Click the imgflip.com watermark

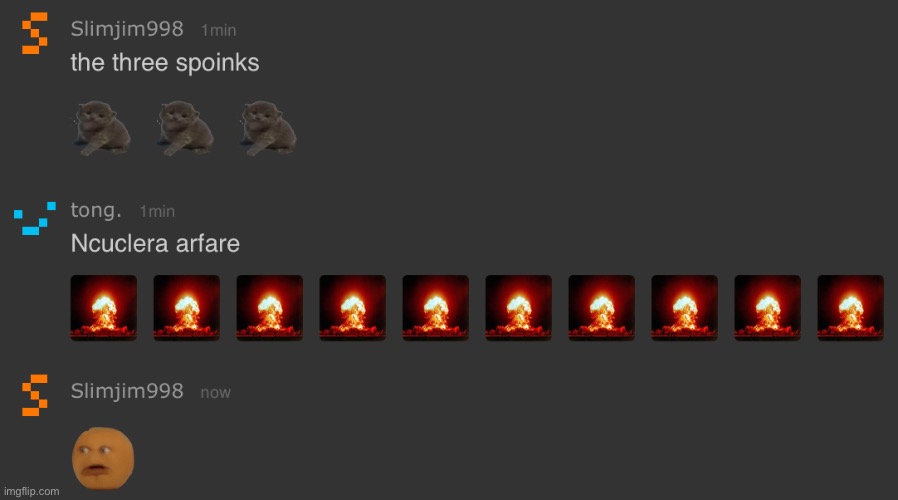(31, 491)
